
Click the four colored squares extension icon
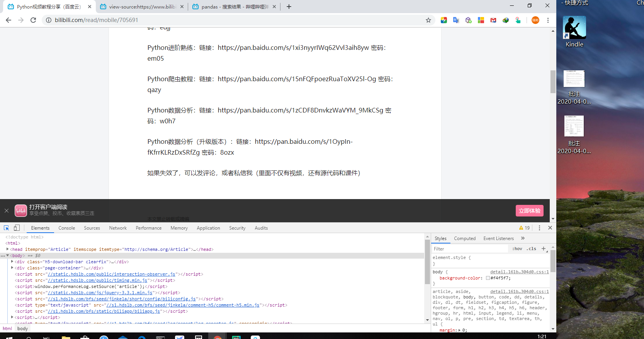point(481,20)
